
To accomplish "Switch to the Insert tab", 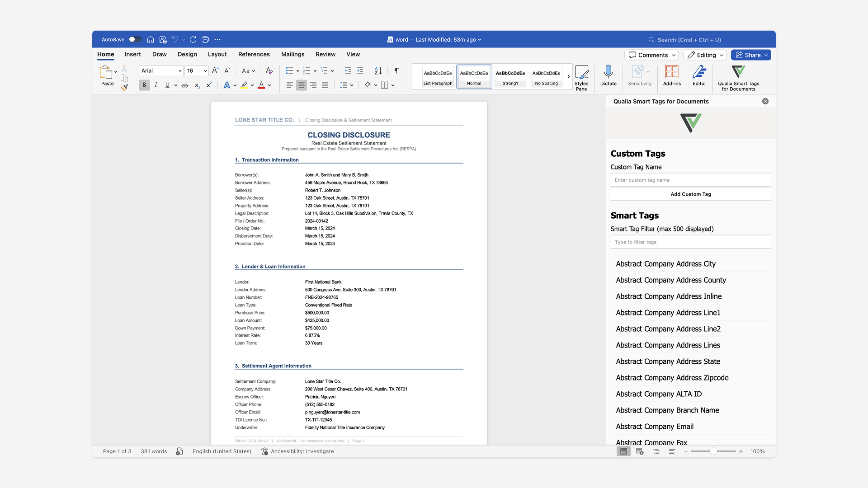I will click(133, 54).
